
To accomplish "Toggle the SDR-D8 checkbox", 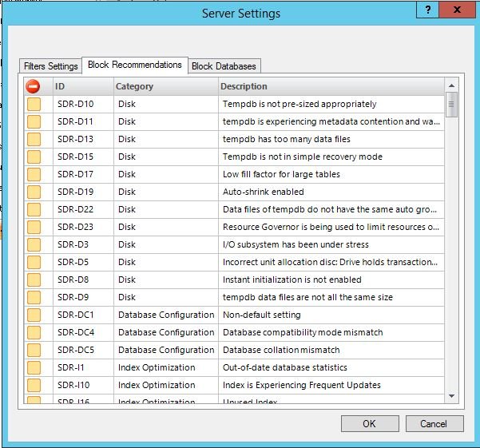I will [x=34, y=280].
